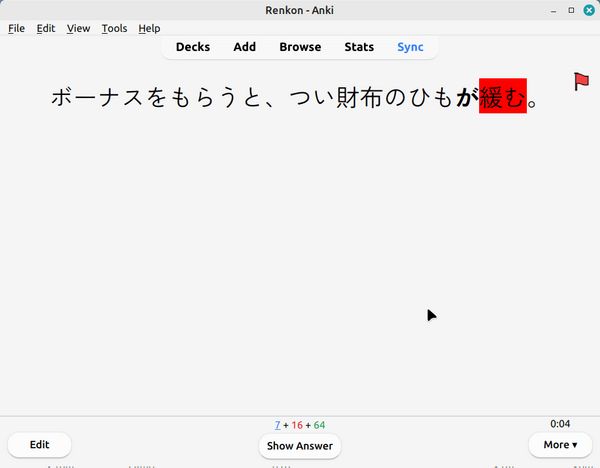Click the review card count 64
Screen dimensions: 600x468
pos(319,425)
